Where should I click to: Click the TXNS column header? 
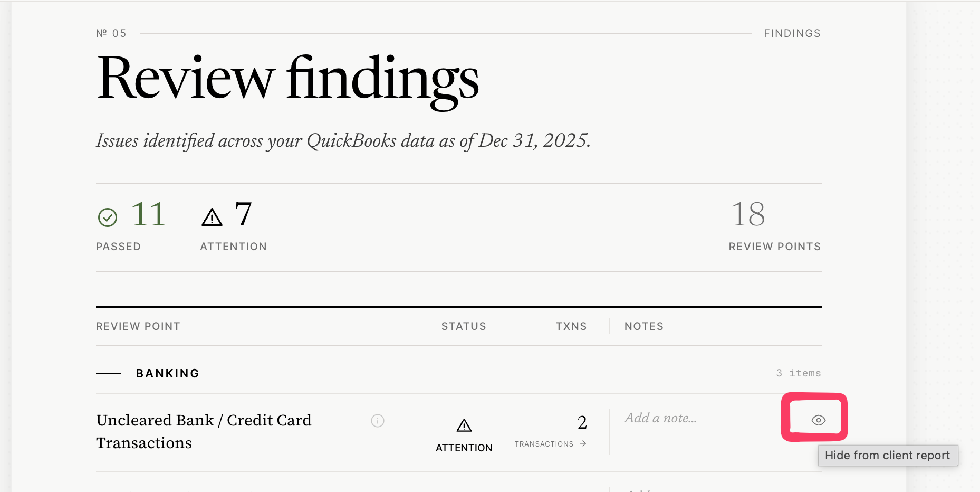pyautogui.click(x=571, y=326)
